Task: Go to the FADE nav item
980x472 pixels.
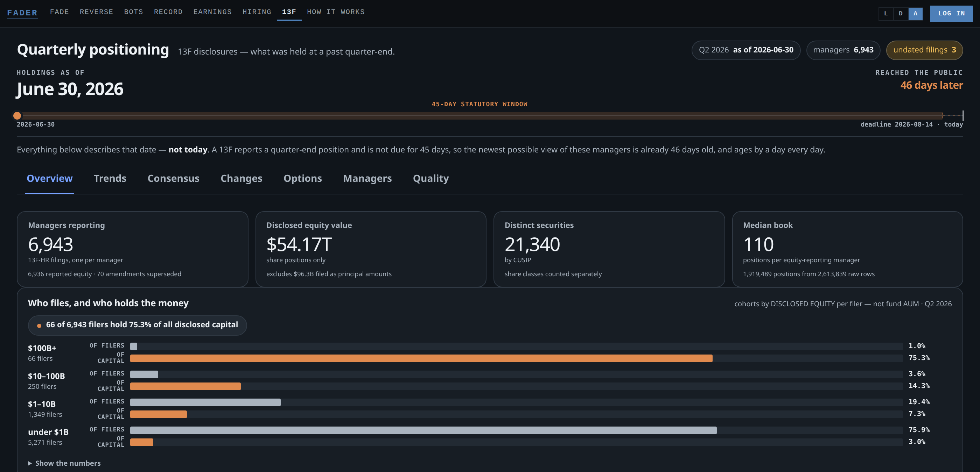Action: point(59,12)
